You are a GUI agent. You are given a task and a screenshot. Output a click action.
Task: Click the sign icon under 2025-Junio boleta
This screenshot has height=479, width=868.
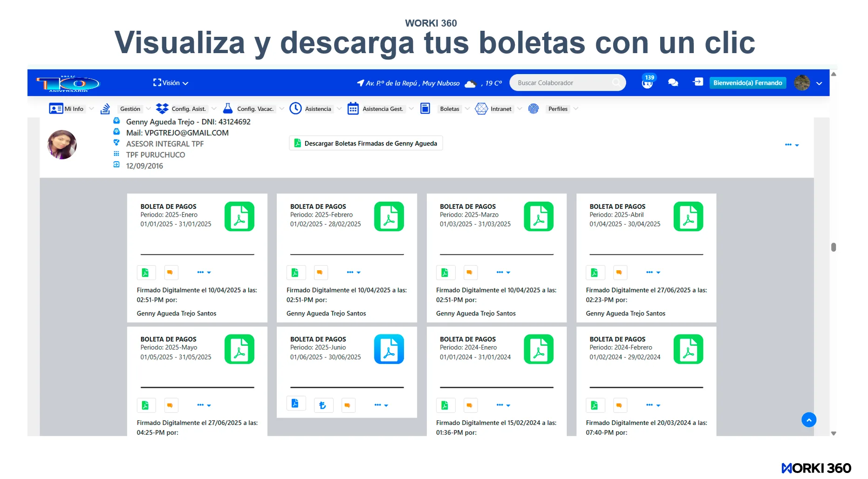(x=322, y=405)
